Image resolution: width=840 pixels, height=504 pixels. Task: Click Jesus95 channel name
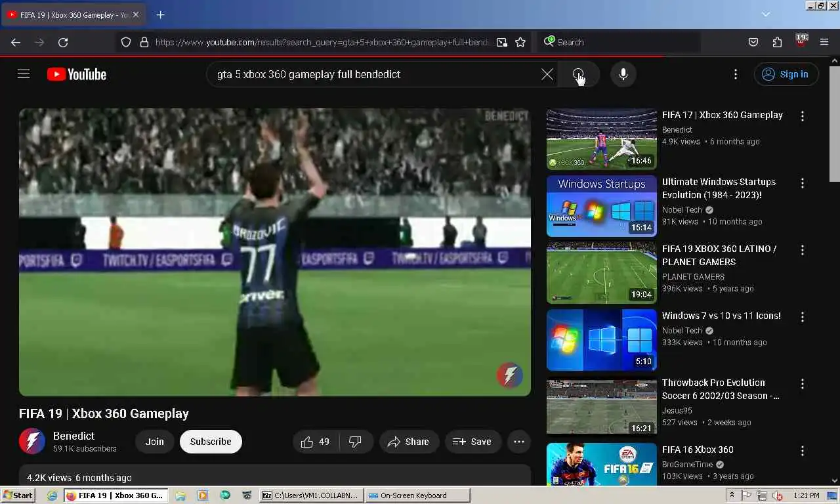(677, 411)
